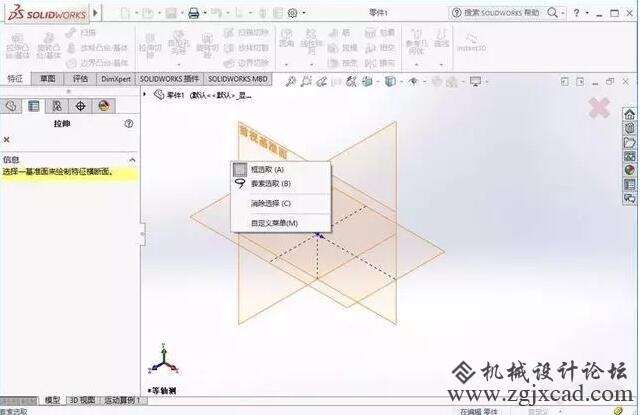Click the Open file icon

(x=147, y=13)
